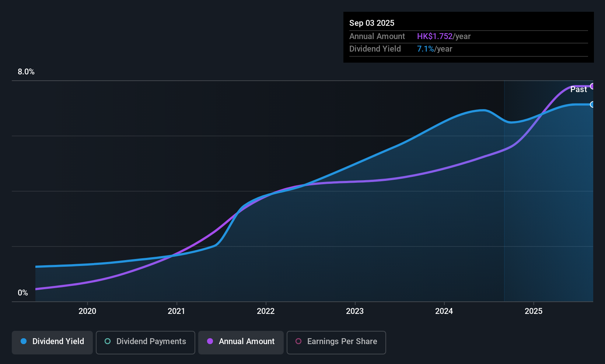This screenshot has width=605, height=364.
Task: Click the purple Annual Amount legend dot
Action: pos(210,342)
